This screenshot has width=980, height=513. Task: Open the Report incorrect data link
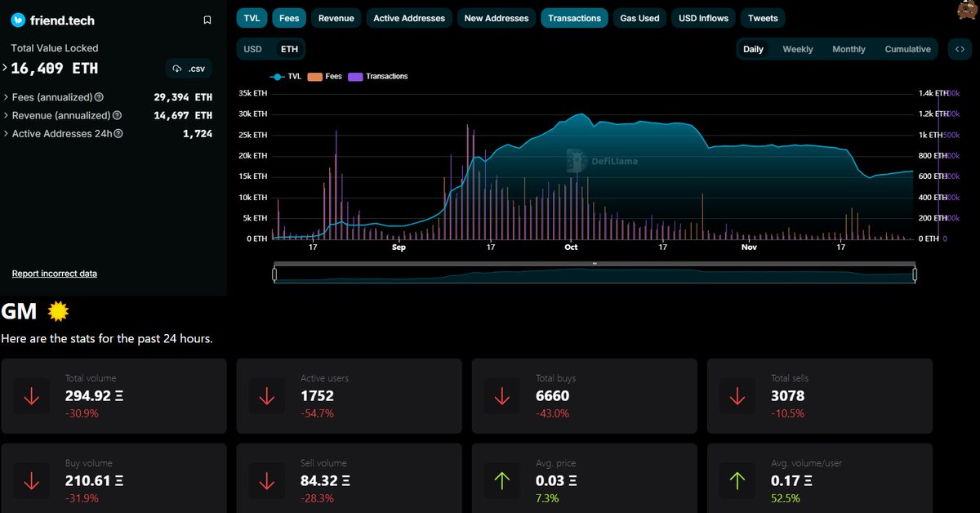pyautogui.click(x=55, y=274)
